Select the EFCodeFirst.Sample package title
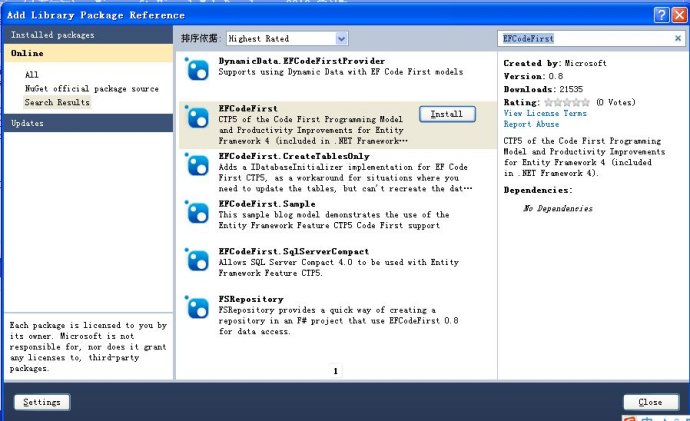 [x=267, y=204]
